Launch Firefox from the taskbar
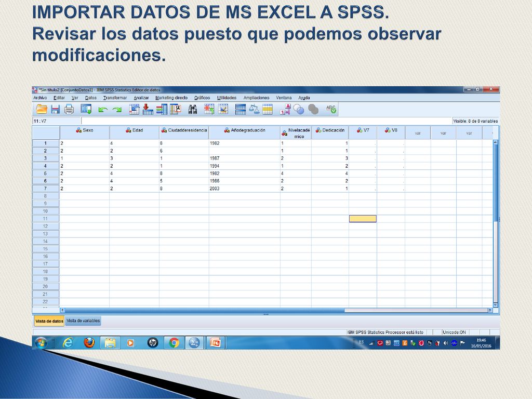 (89, 343)
